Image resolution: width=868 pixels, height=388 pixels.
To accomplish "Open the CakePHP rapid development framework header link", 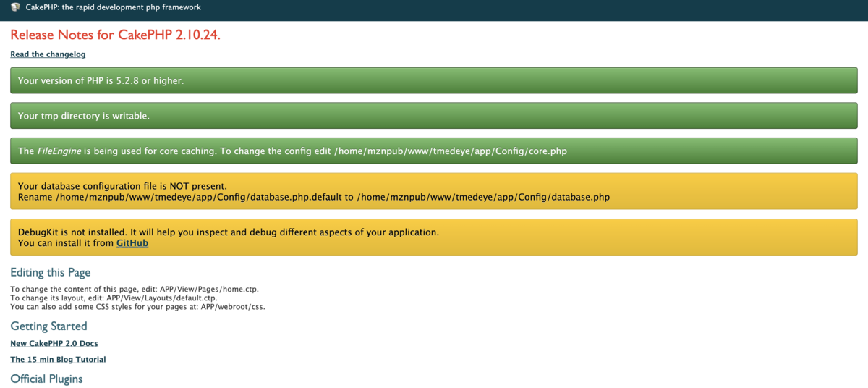I will (113, 7).
